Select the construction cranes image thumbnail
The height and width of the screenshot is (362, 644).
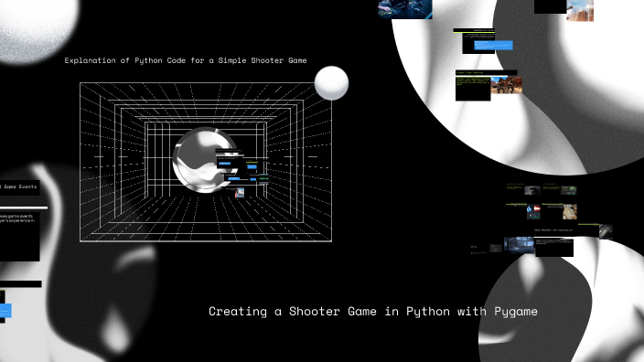[580, 10]
